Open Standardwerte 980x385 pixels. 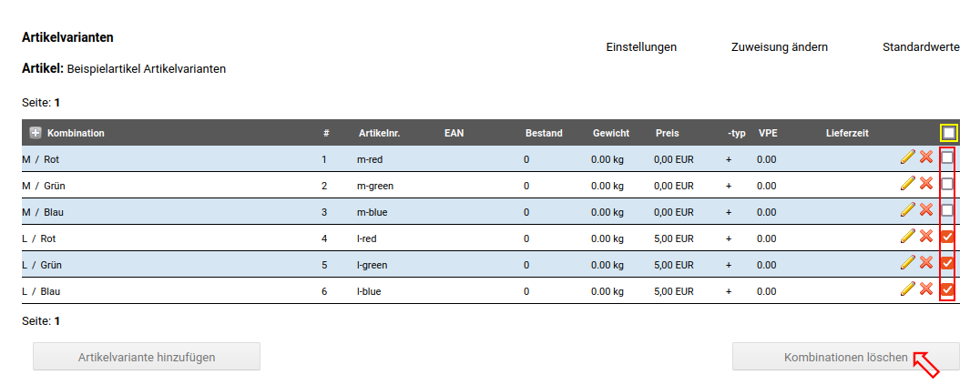pyautogui.click(x=921, y=47)
